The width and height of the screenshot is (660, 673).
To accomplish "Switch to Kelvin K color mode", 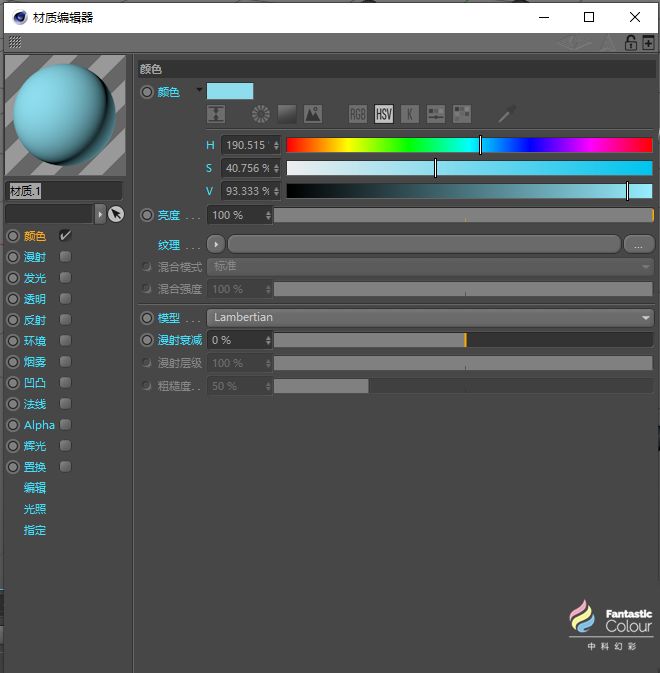I will (410, 114).
